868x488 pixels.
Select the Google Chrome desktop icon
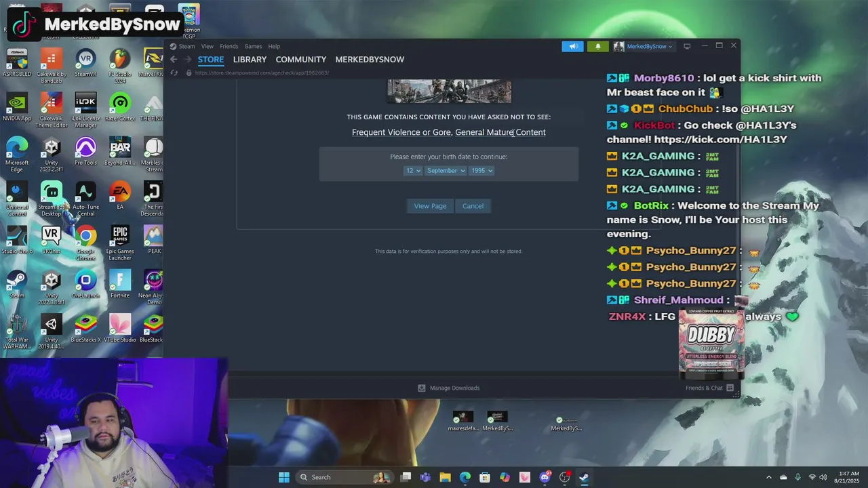(85, 243)
